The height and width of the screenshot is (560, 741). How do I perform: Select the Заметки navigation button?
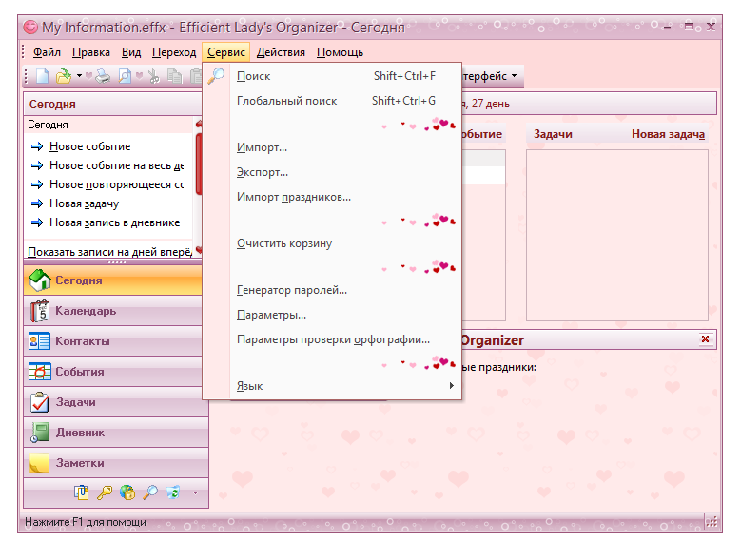(115, 463)
